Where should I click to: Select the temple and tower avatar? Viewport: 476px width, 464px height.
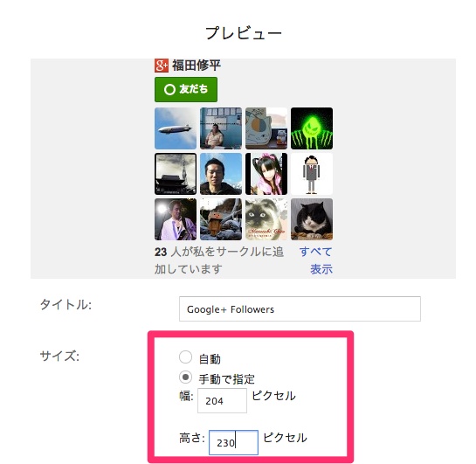[176, 174]
